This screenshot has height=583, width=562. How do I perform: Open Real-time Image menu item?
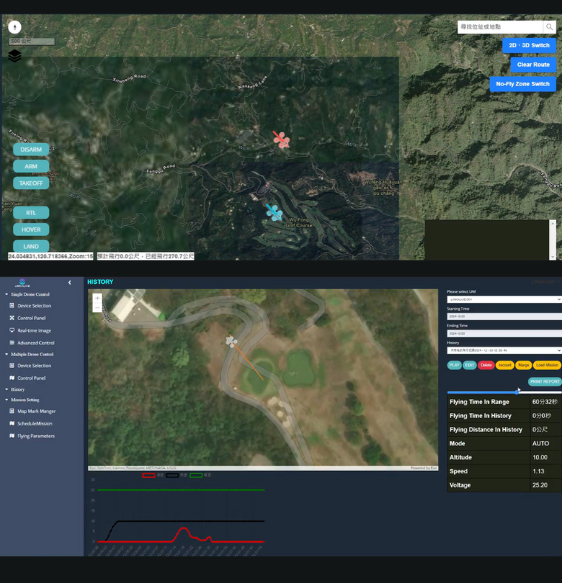pos(34,330)
